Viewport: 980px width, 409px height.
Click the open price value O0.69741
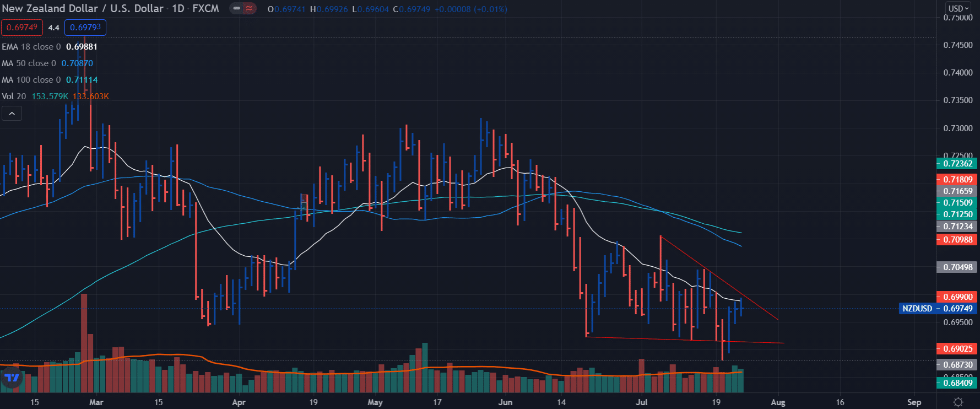[286, 9]
